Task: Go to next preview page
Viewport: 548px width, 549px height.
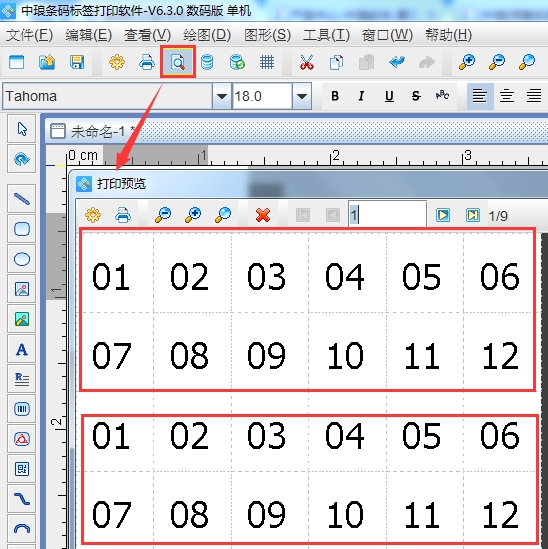Action: pyautogui.click(x=443, y=215)
